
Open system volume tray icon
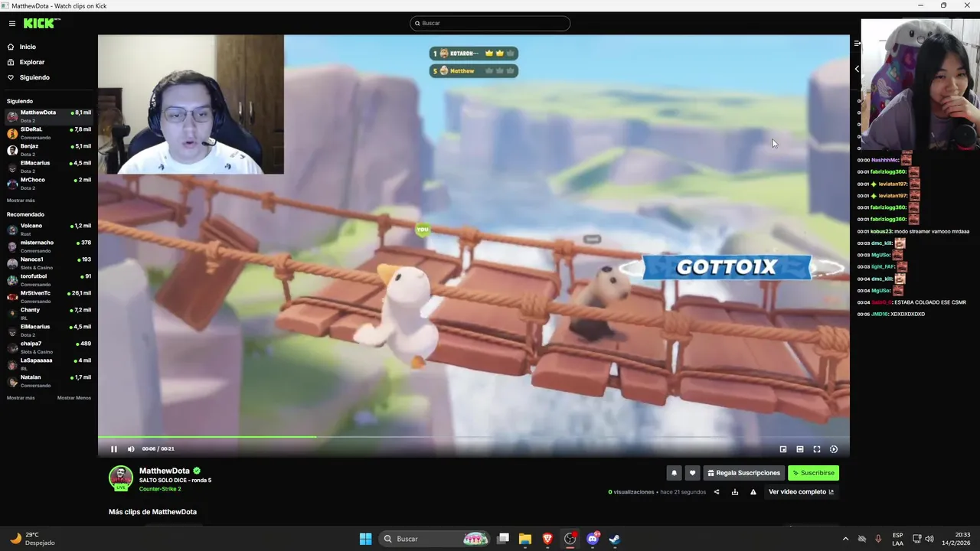pyautogui.click(x=929, y=539)
